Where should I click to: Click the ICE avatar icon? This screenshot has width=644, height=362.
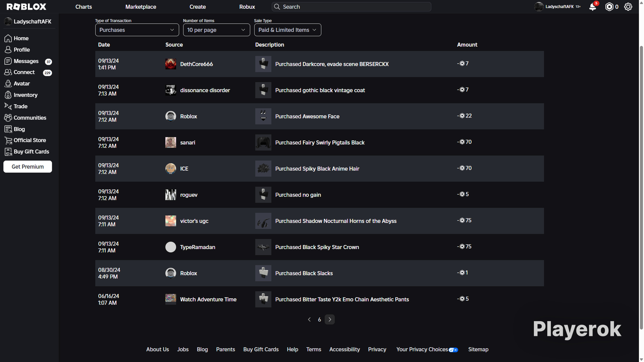point(171,168)
